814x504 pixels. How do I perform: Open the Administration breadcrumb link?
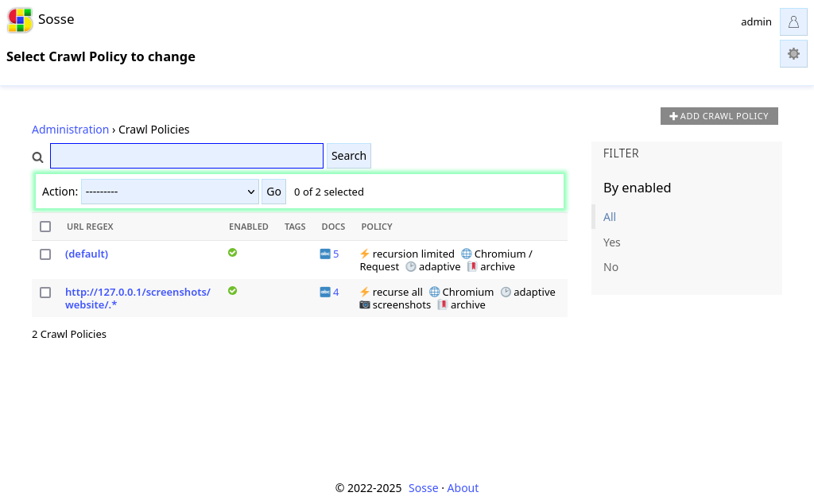[70, 130]
